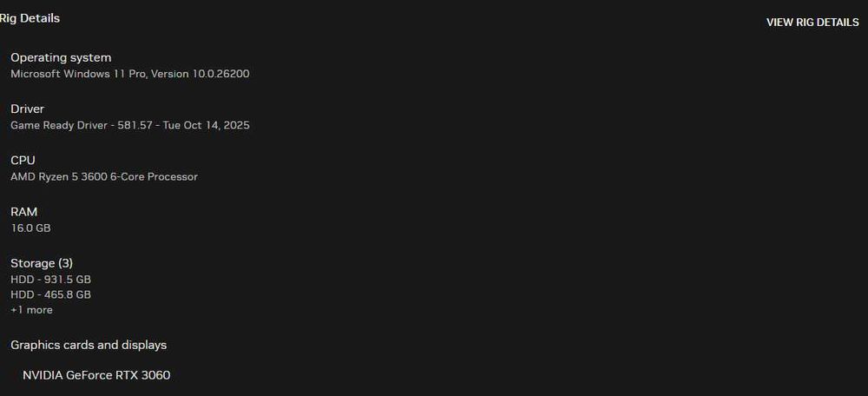Select the Microsoft Windows 11 Pro text
The width and height of the screenshot is (868, 396).
click(78, 74)
